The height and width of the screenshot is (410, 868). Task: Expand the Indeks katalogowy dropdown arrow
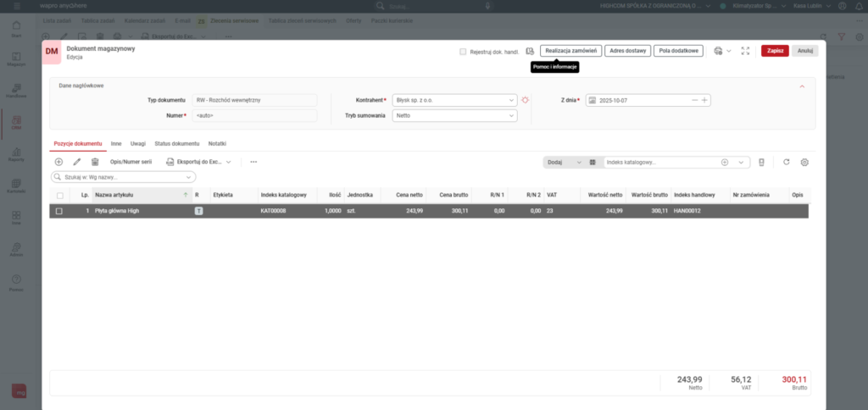741,162
